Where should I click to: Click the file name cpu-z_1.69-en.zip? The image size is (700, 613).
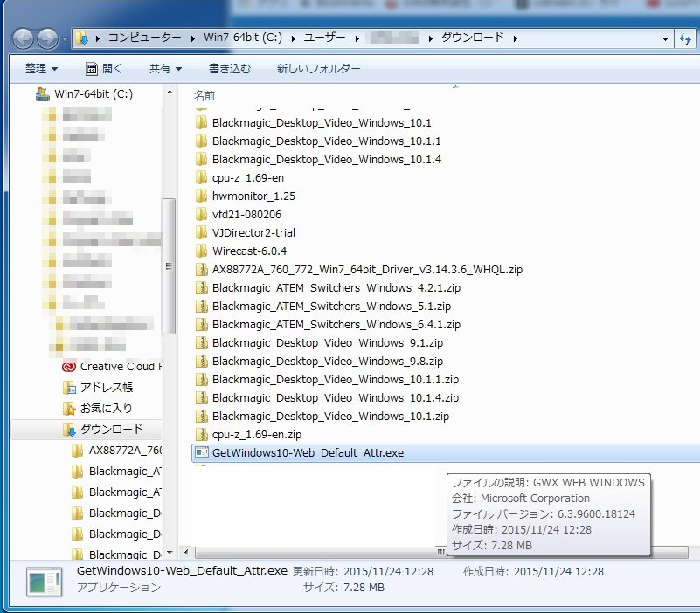tap(257, 434)
